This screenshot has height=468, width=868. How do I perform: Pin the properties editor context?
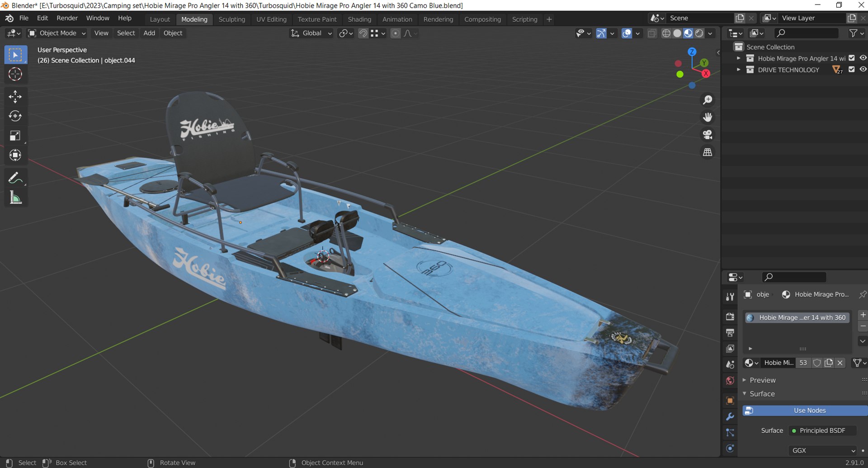[x=863, y=294]
